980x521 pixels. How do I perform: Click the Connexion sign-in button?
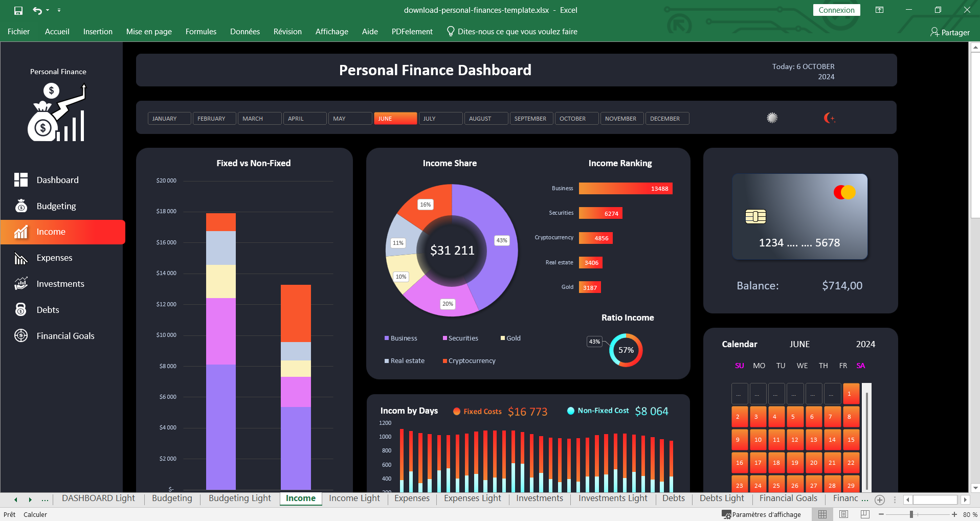(836, 10)
